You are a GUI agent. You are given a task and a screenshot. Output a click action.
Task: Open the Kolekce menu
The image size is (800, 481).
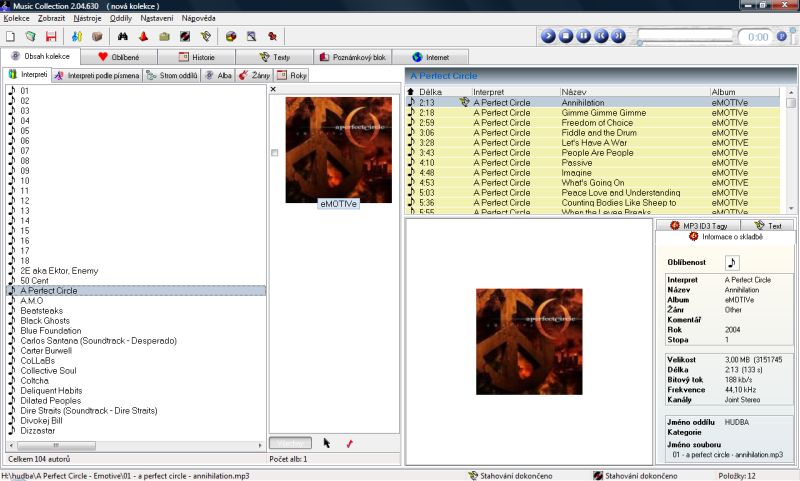pyautogui.click(x=16, y=18)
